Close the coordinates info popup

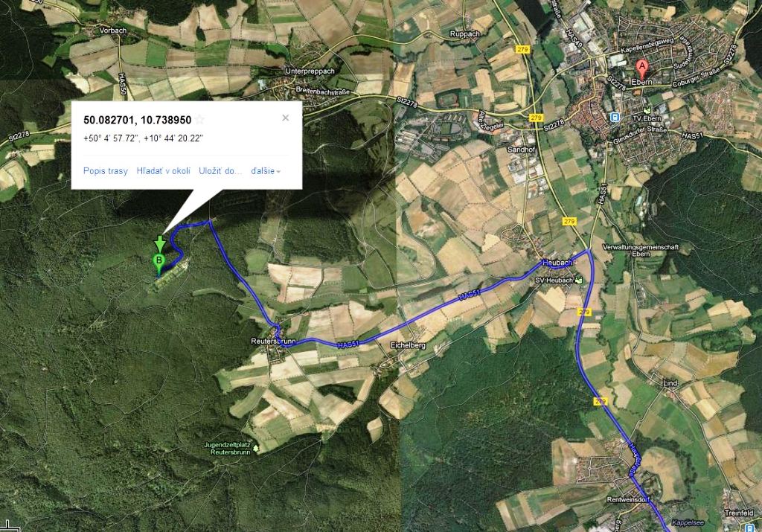coord(286,118)
